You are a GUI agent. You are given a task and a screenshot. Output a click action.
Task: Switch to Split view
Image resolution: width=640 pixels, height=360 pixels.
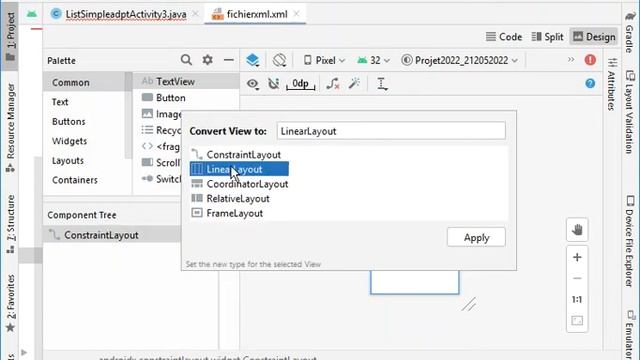coord(547,37)
